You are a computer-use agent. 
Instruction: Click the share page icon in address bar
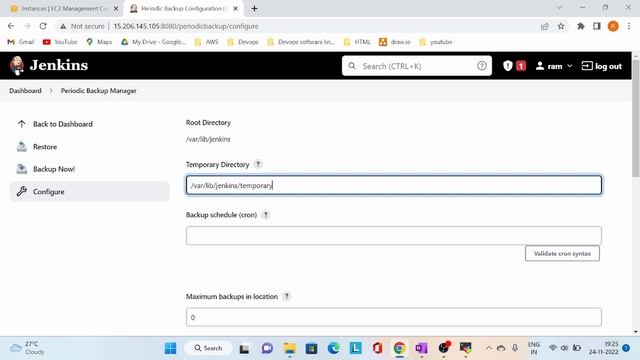544,26
